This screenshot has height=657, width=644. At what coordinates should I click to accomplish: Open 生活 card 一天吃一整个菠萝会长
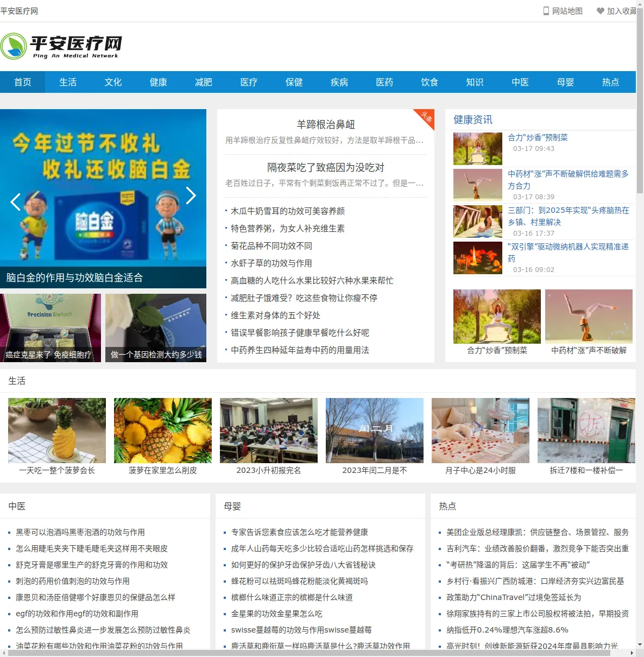(x=57, y=437)
